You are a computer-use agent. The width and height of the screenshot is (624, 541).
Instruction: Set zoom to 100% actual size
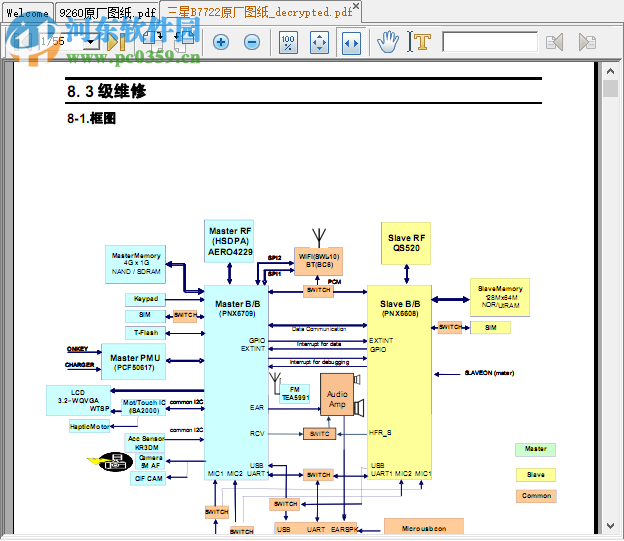coord(288,42)
